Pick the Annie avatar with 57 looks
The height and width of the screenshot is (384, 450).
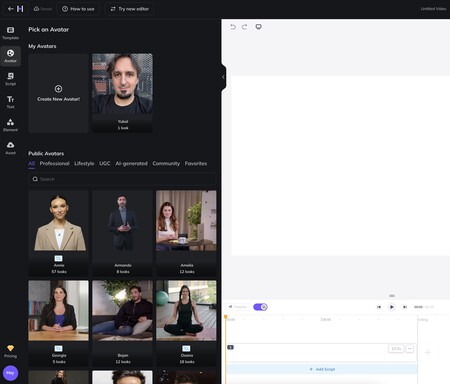58,233
